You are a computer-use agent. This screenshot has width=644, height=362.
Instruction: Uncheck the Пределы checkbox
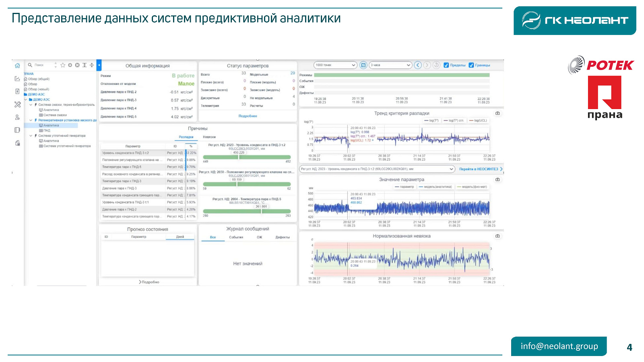coord(446,65)
